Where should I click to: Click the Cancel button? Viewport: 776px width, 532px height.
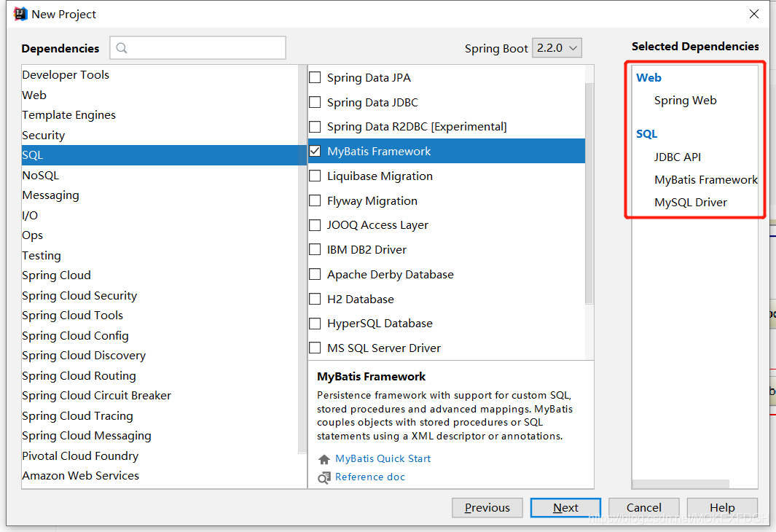(x=644, y=508)
